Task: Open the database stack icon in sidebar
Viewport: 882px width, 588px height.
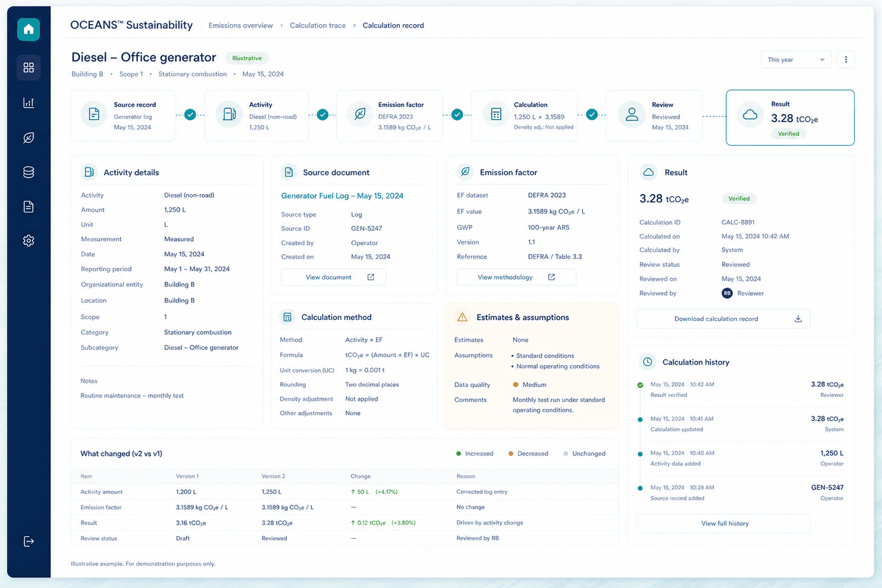Action: [28, 172]
